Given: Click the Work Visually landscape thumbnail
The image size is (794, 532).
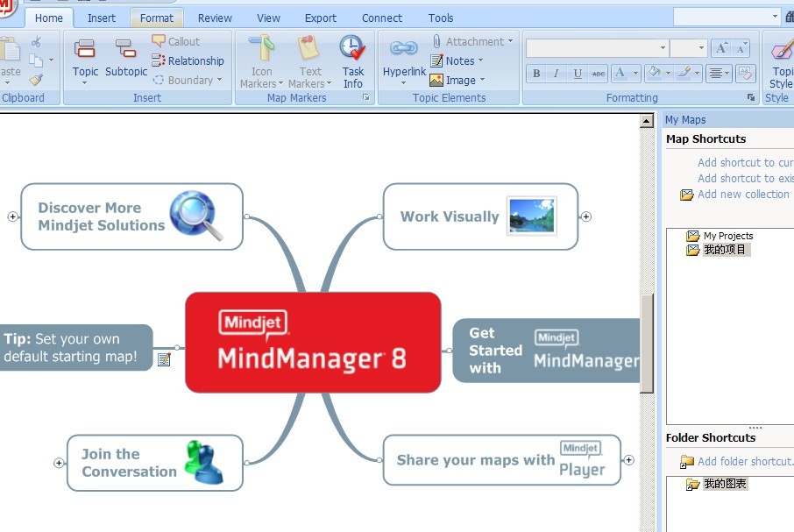Looking at the screenshot, I should [x=531, y=216].
